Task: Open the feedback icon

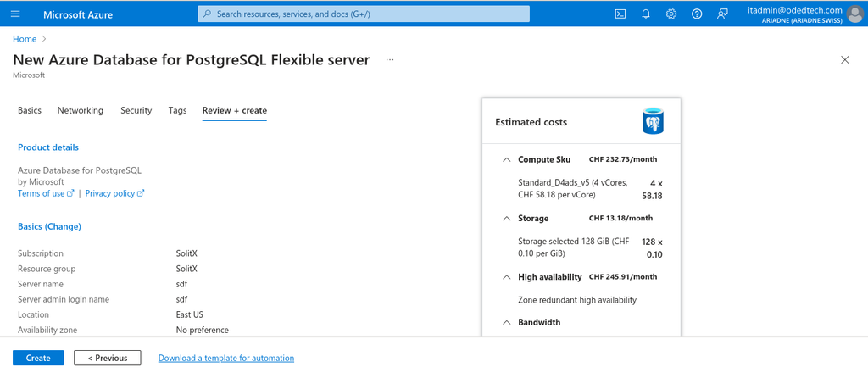Action: (x=722, y=14)
